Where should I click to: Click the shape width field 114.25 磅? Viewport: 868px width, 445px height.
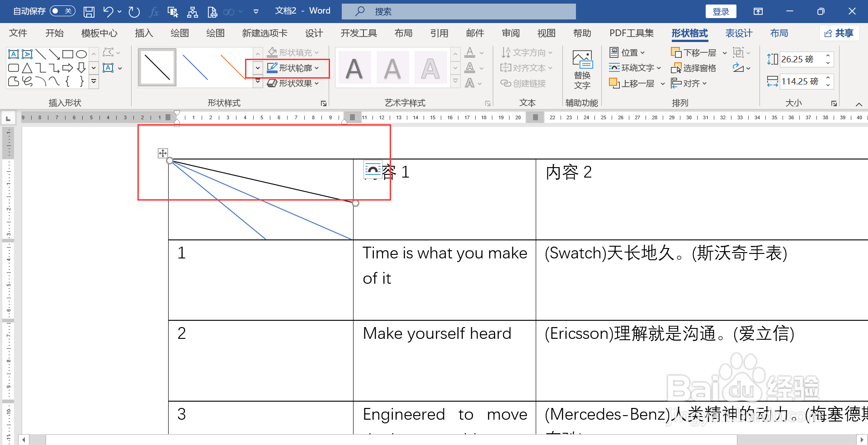pyautogui.click(x=801, y=81)
